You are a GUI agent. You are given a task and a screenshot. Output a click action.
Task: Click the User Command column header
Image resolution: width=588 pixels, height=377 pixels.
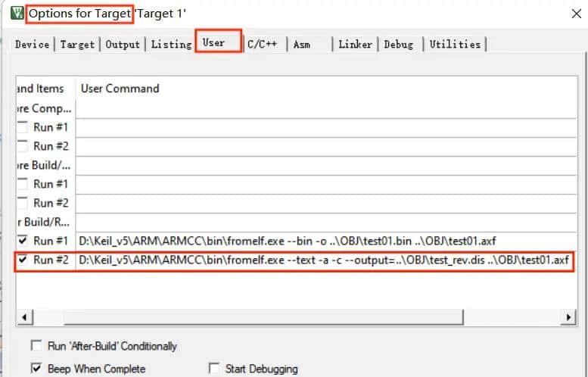click(120, 89)
